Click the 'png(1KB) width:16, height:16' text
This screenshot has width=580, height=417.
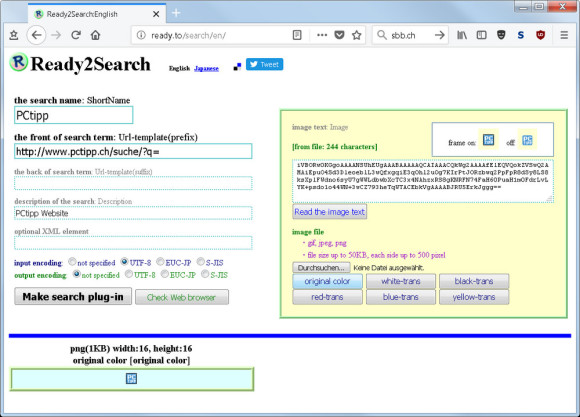coord(131,348)
